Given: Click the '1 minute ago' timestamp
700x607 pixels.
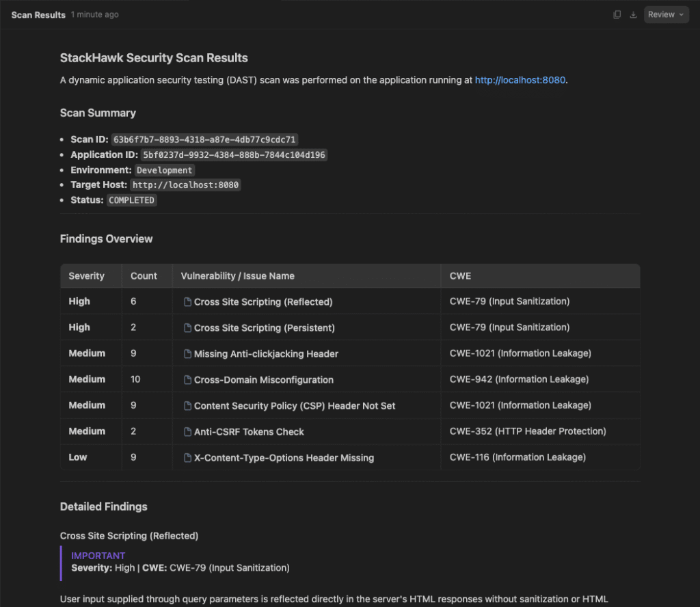Looking at the screenshot, I should click(x=94, y=15).
